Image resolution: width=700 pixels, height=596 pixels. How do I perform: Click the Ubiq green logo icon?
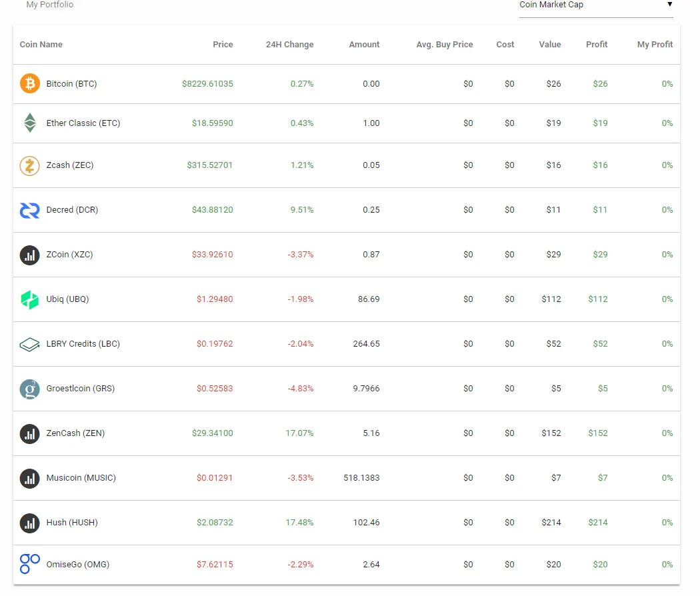(x=29, y=299)
